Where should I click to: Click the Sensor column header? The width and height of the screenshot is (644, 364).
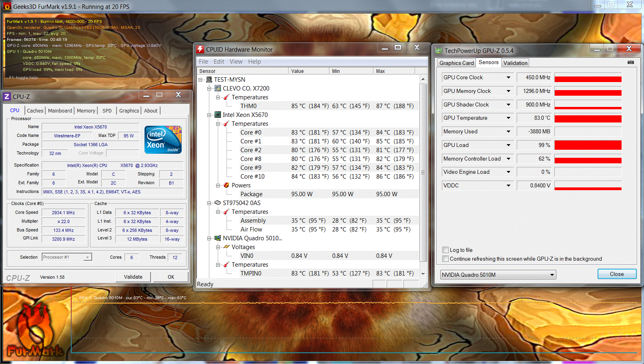243,71
